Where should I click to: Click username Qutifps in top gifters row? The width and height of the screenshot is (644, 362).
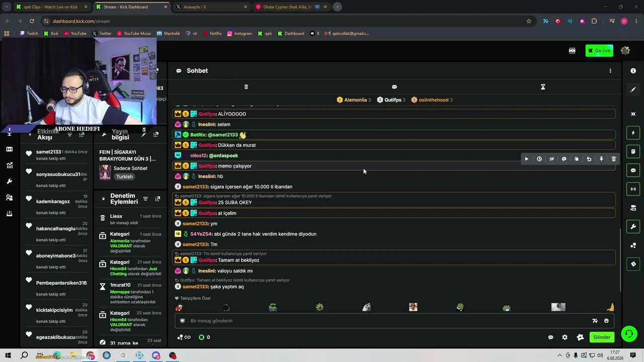393,100
